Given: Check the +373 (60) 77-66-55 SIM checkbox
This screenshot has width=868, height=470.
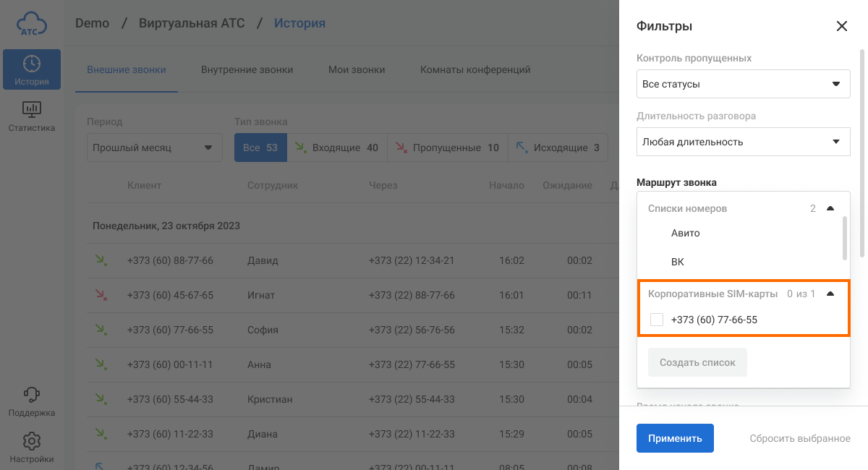Looking at the screenshot, I should click(657, 320).
